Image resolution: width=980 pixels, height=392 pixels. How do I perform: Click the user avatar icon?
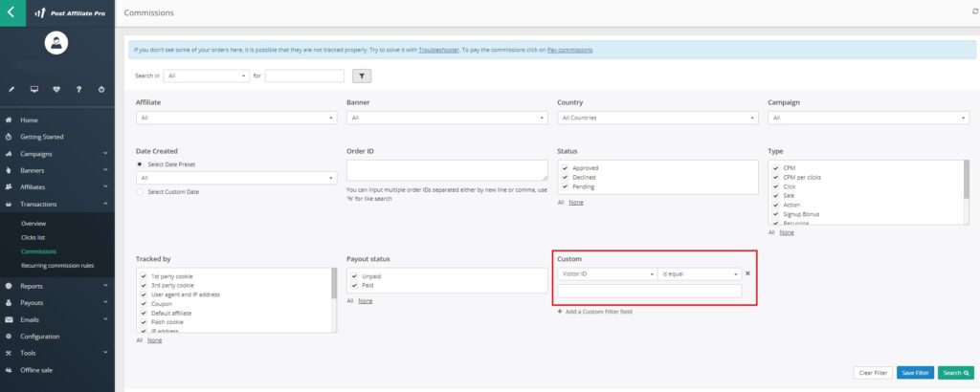(x=57, y=44)
